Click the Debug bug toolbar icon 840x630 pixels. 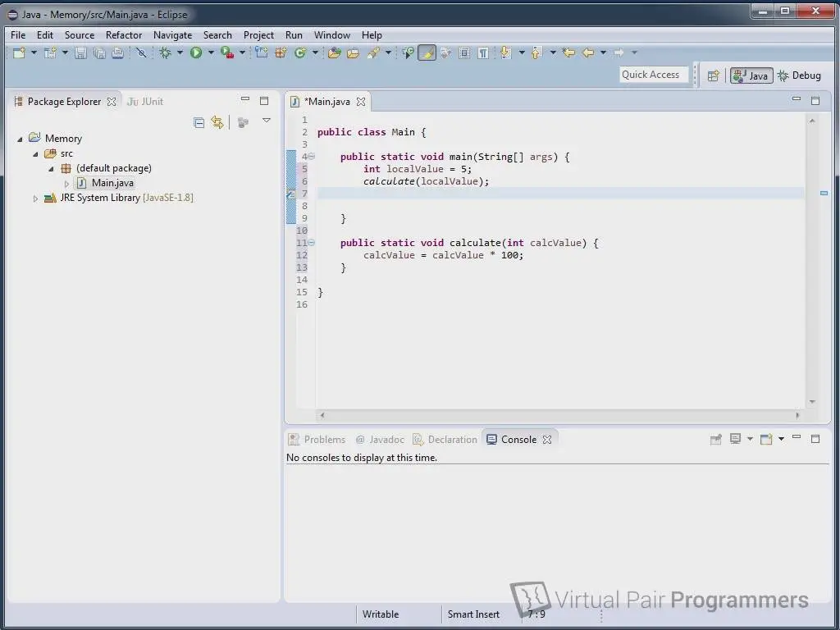point(166,52)
